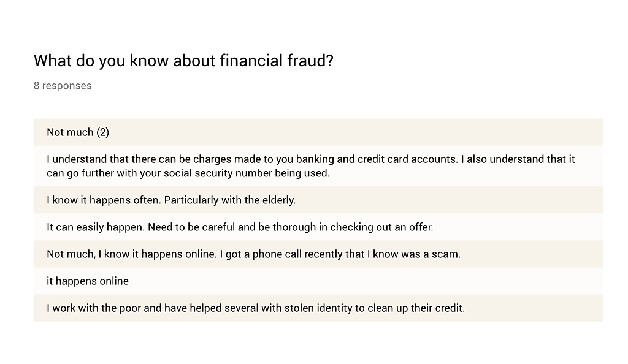Screen dimensions: 628x364
Task: Click the words "financial fraud?" in the heading
Action: pyautogui.click(x=277, y=61)
